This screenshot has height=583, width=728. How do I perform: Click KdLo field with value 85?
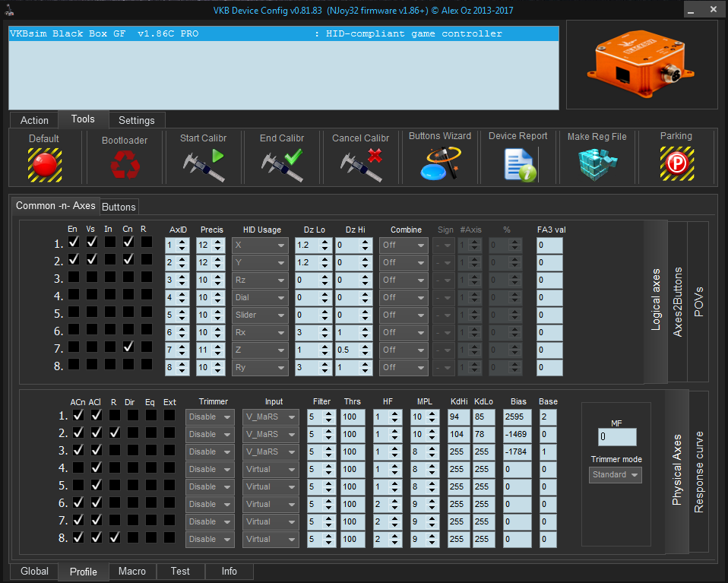[x=483, y=417]
